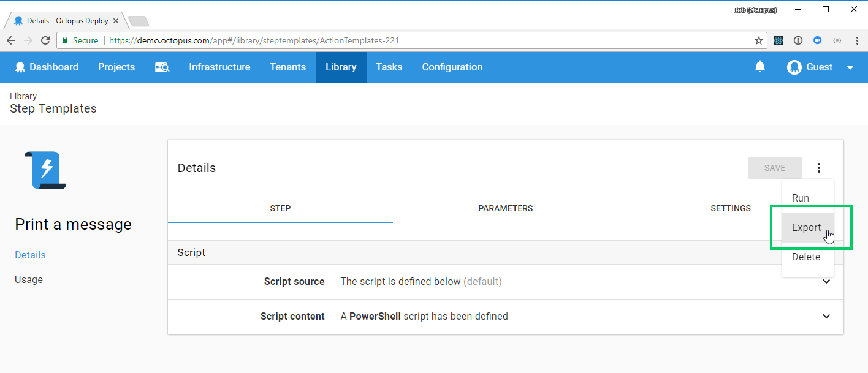Screen dimensions: 868x373
Task: Open the project search icon in navbar
Action: [162, 67]
